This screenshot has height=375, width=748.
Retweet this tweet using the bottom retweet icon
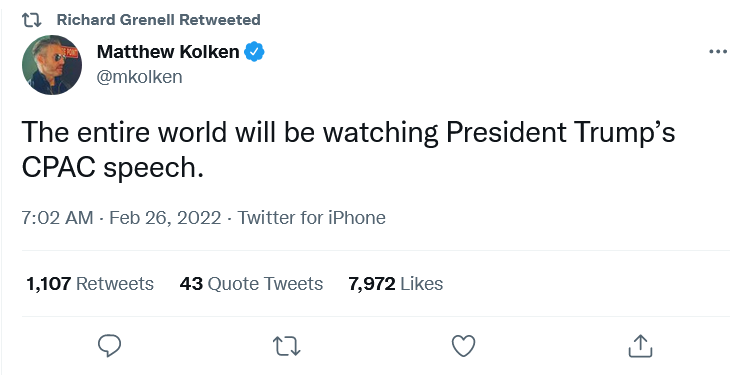286,346
